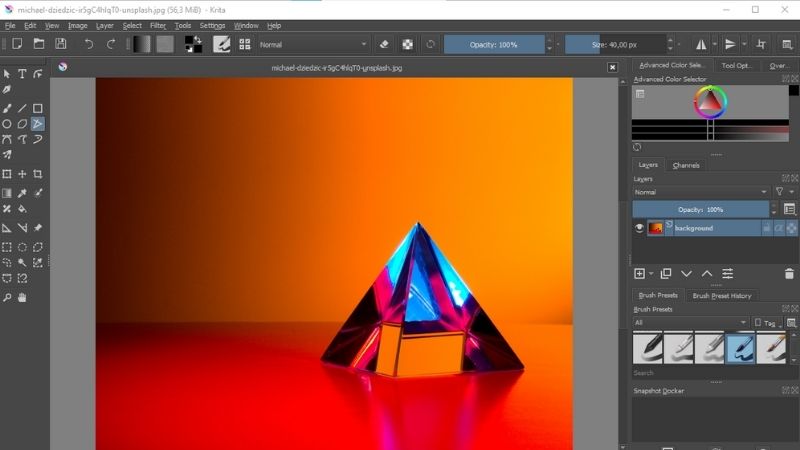Viewport: 800px width, 450px height.
Task: Select the Polyline tool
Action: (37, 124)
